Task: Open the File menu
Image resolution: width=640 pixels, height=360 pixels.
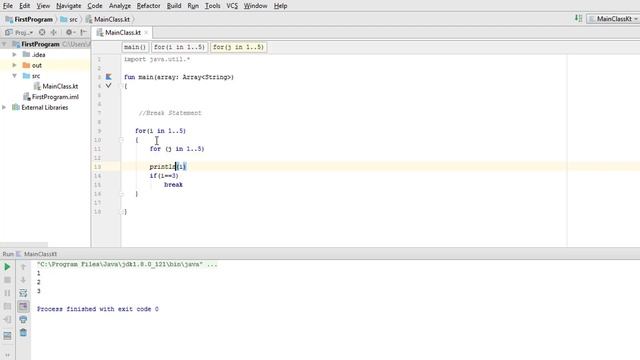Action: [x=8, y=6]
